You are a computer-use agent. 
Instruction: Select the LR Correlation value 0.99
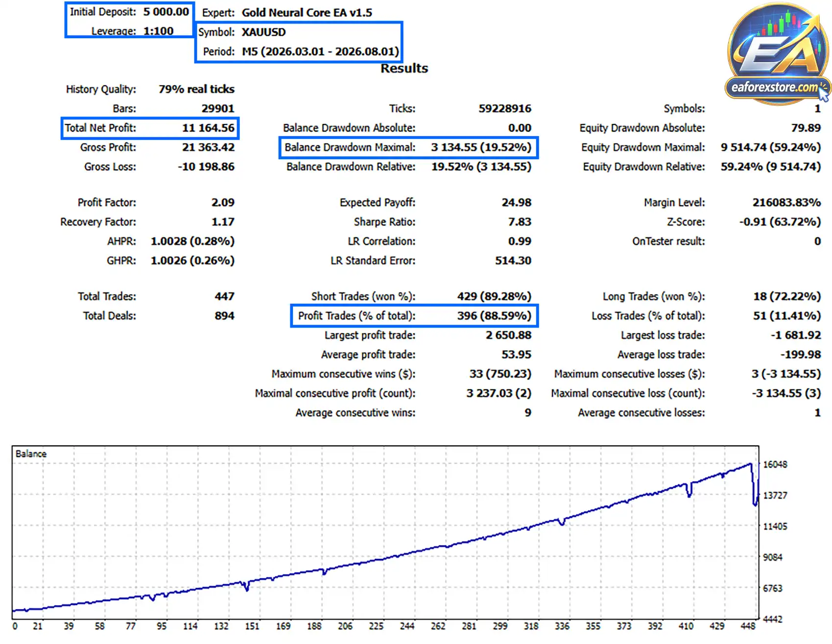click(520, 241)
